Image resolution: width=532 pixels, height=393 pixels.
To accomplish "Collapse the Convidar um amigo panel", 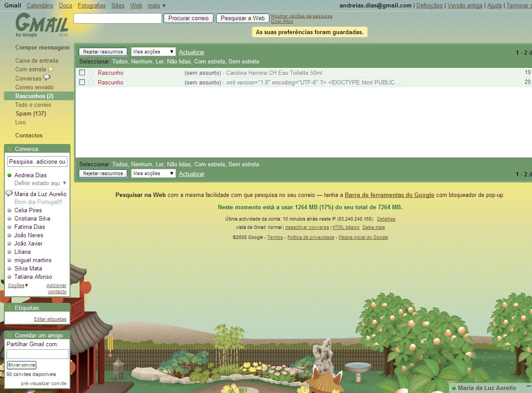I will click(10, 335).
